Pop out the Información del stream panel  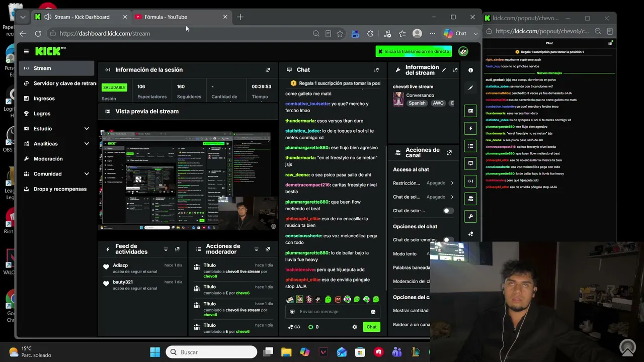pyautogui.click(x=455, y=70)
